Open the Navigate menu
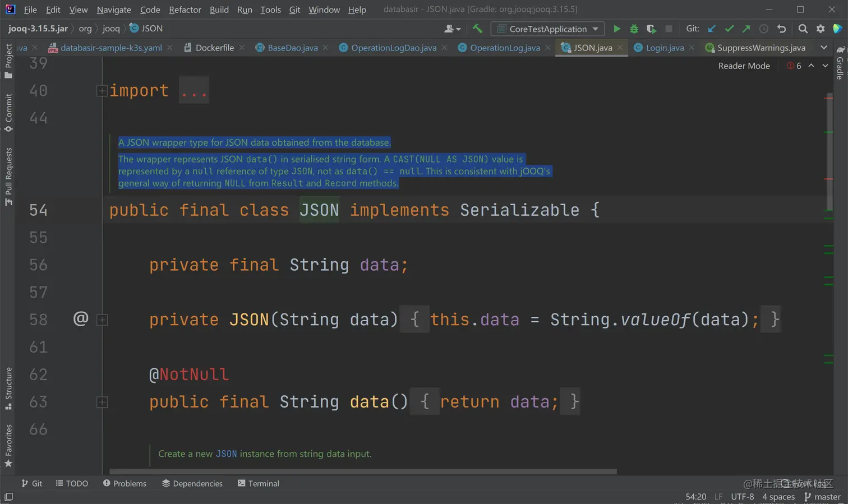The height and width of the screenshot is (504, 848). [114, 10]
